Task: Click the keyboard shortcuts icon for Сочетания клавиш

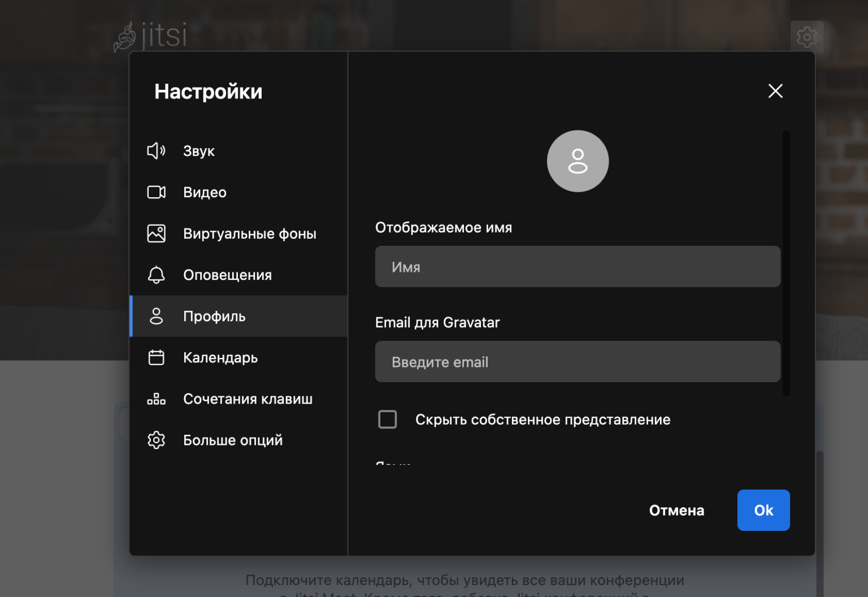Action: click(156, 399)
